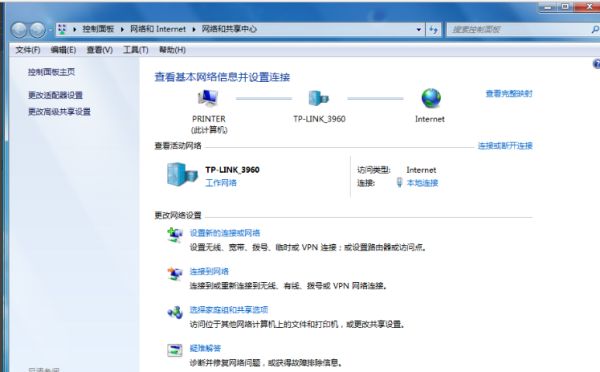Click the 工作网络 network type link

point(221,183)
